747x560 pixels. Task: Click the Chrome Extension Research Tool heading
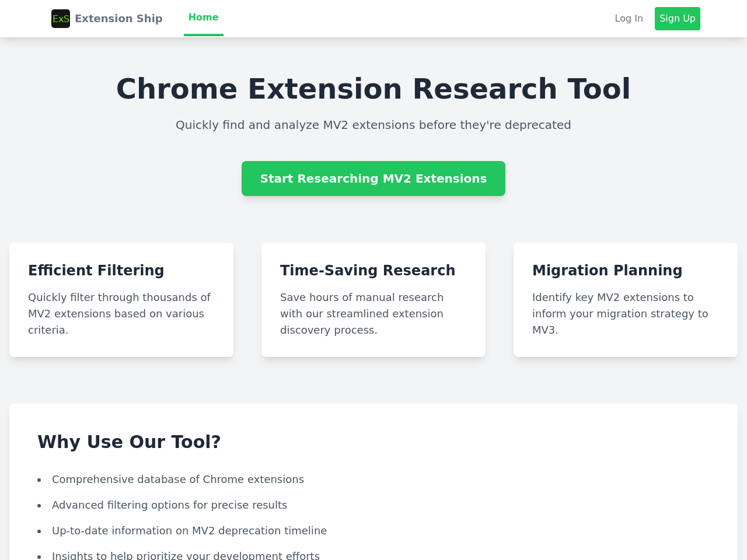[373, 89]
